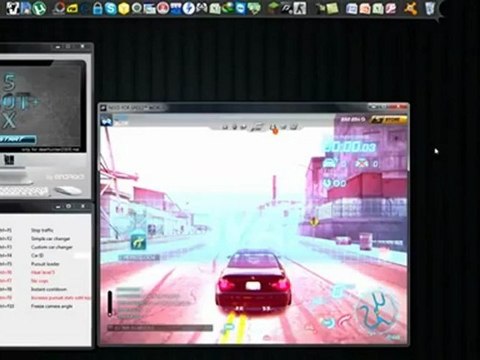Click the minimap in the game window
Image resolution: width=480 pixels, height=360 pixels.
pos(377,313)
